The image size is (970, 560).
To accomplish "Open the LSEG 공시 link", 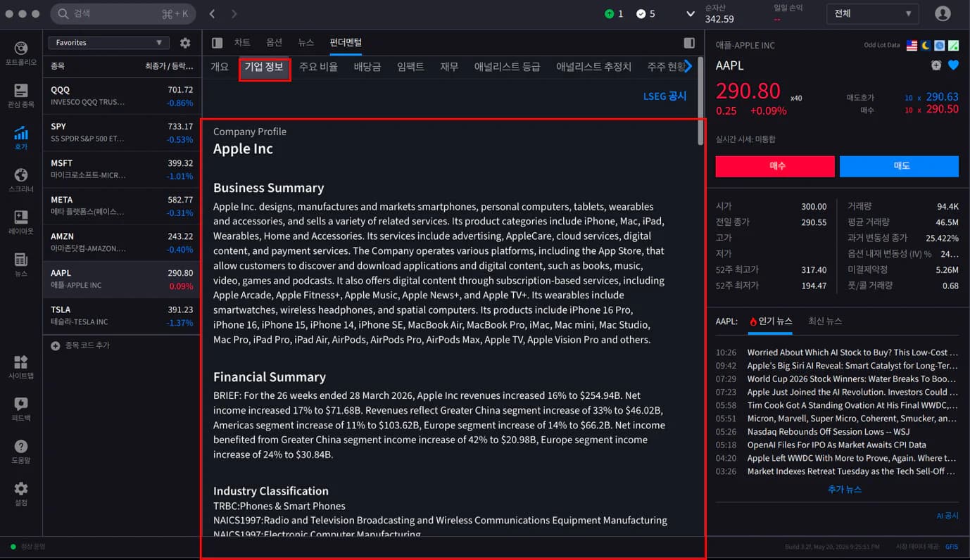I will pyautogui.click(x=664, y=96).
